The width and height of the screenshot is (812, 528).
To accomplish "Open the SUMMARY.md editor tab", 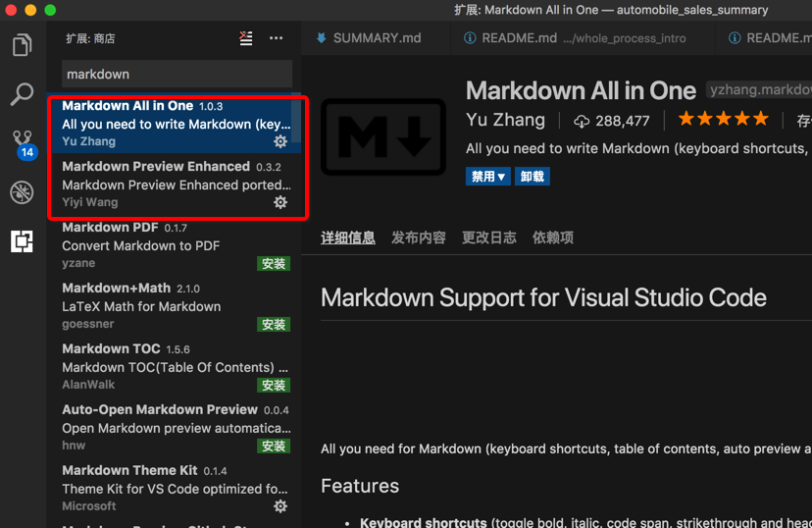I will (376, 38).
